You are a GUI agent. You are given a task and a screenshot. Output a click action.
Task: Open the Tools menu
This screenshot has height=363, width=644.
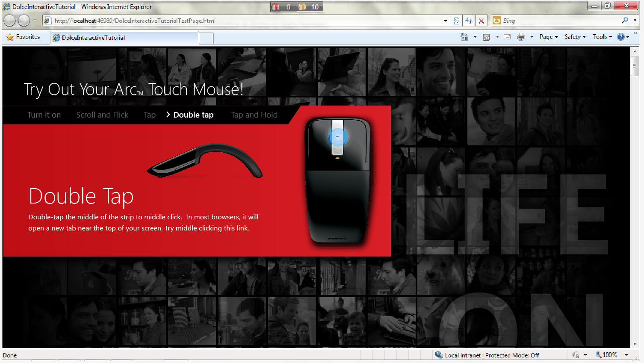click(602, 37)
